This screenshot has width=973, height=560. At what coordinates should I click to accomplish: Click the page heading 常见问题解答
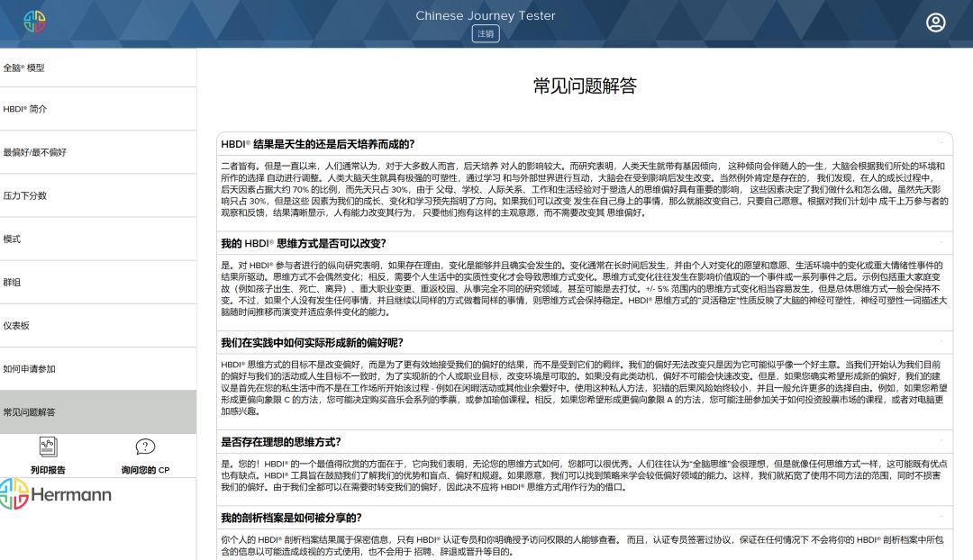point(585,86)
